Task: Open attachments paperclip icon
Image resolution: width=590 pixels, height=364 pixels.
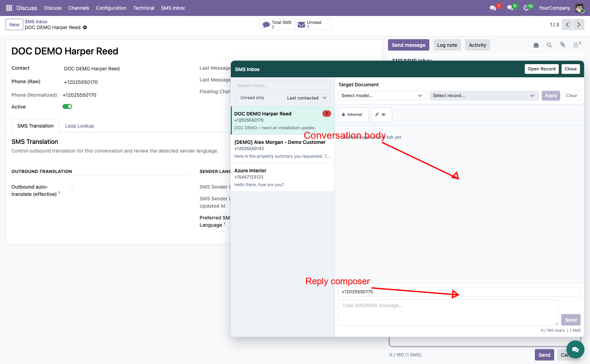Action: click(x=563, y=45)
